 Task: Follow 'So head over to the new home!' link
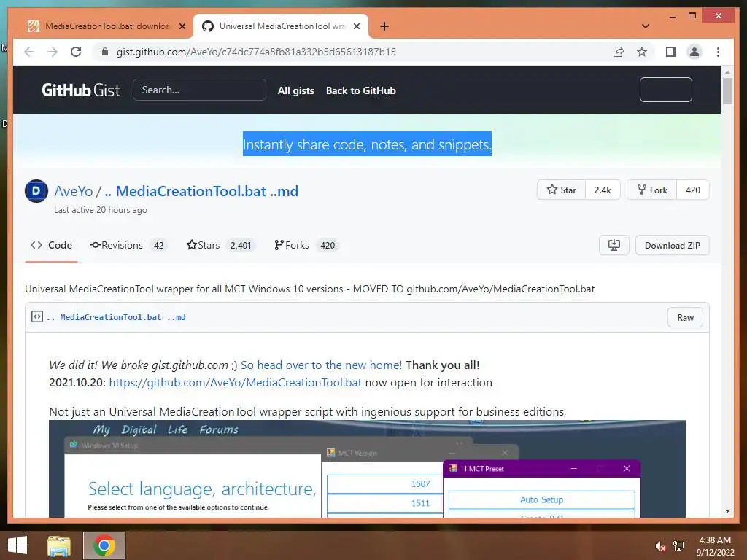point(321,365)
